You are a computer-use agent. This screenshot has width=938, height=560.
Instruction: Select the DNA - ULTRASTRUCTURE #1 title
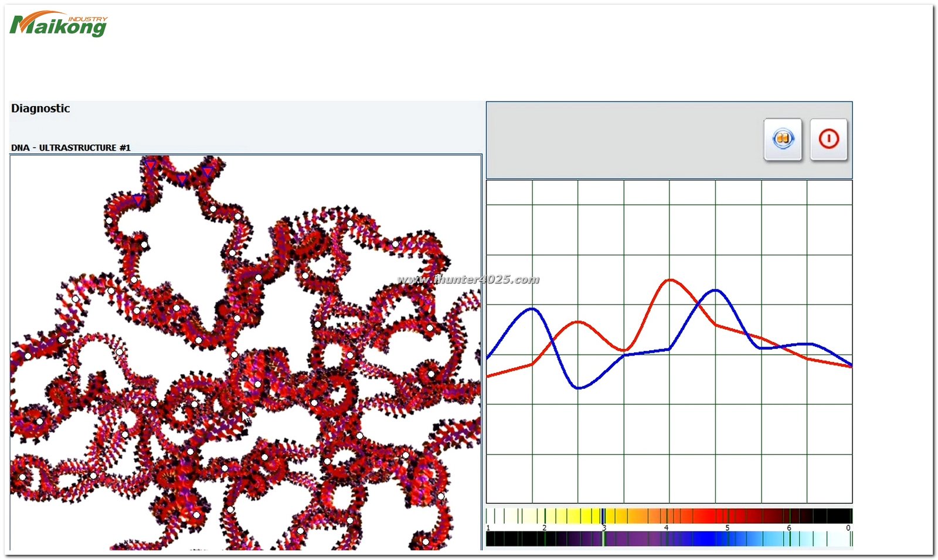[x=70, y=148]
